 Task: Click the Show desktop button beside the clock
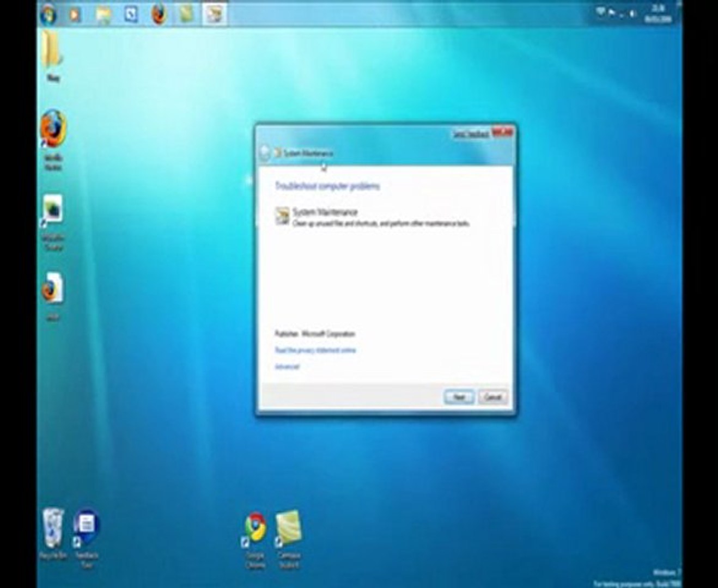click(678, 14)
